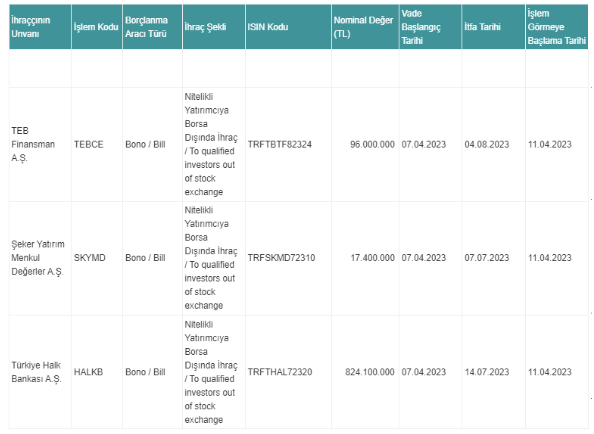Select the Şeker Yatırım Menkul Değerler cell

pos(40,258)
